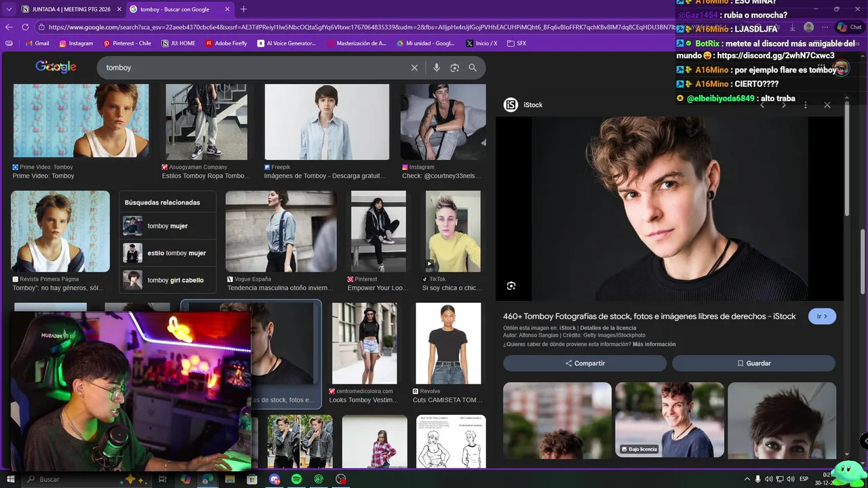Open Detalles de la licencia link
The image size is (868, 488).
coord(608,328)
